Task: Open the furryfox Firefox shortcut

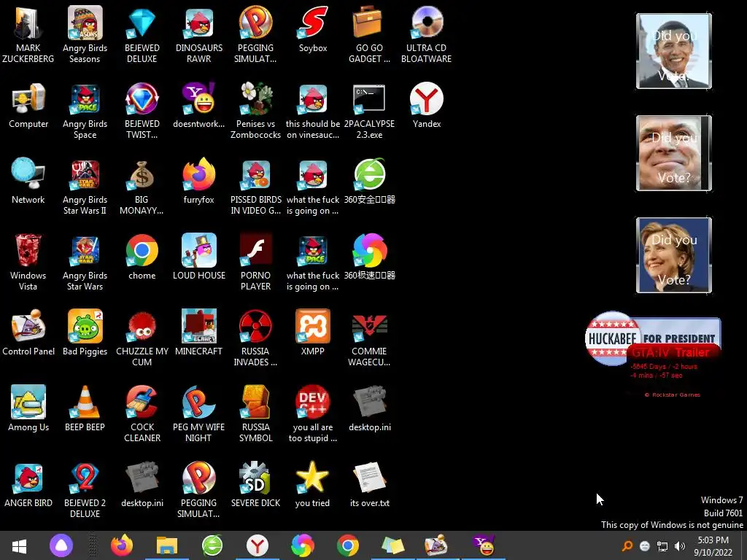Action: pyautogui.click(x=198, y=181)
